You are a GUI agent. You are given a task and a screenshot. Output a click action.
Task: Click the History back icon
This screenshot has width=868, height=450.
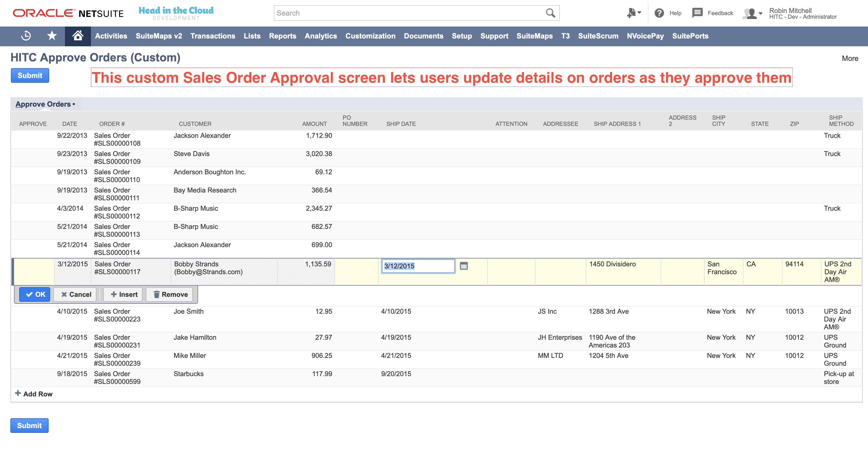pos(26,36)
